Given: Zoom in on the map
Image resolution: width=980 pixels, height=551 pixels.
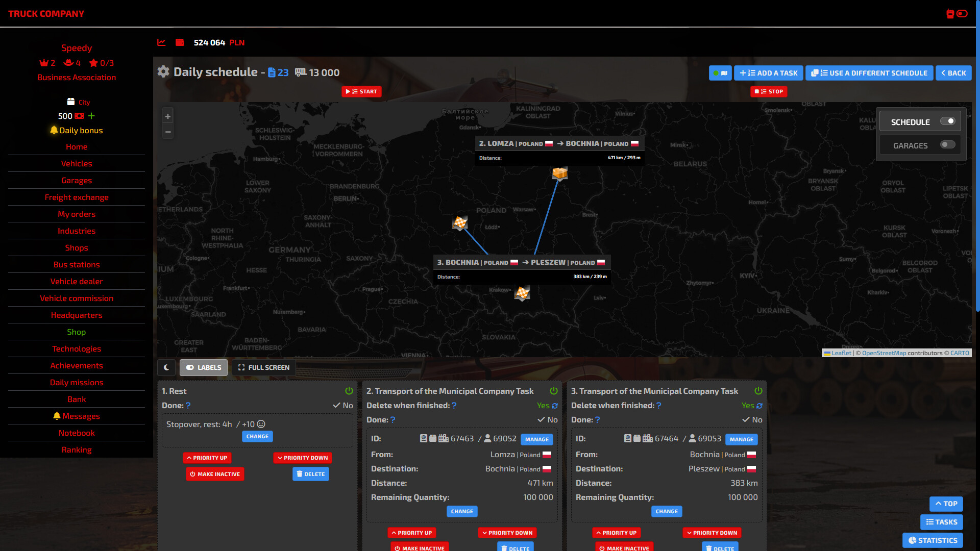Looking at the screenshot, I should pyautogui.click(x=168, y=116).
